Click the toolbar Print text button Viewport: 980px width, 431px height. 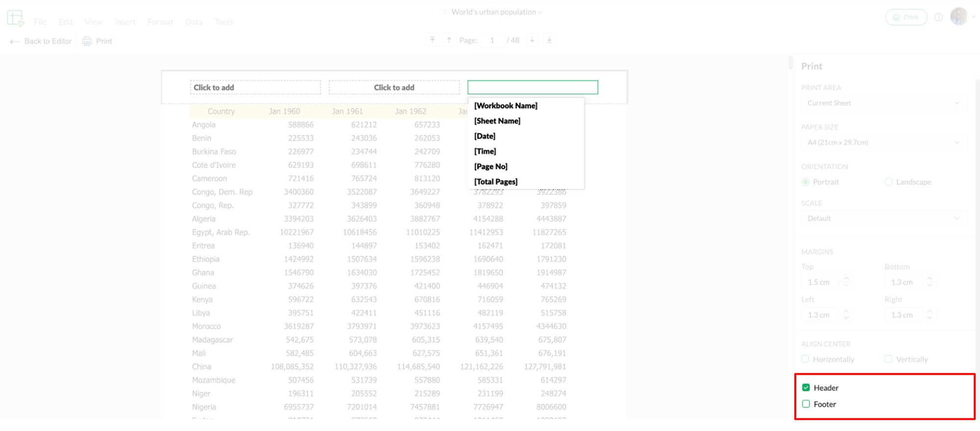pyautogui.click(x=104, y=41)
